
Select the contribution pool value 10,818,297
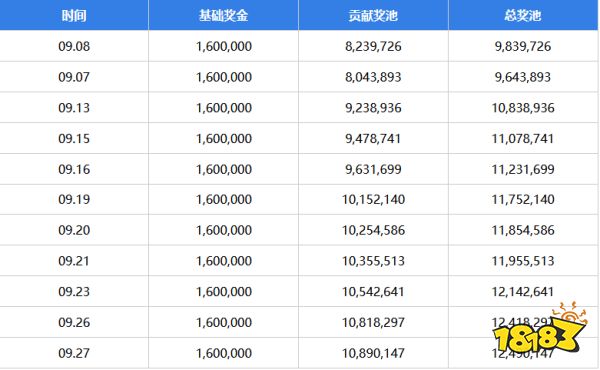(373, 322)
